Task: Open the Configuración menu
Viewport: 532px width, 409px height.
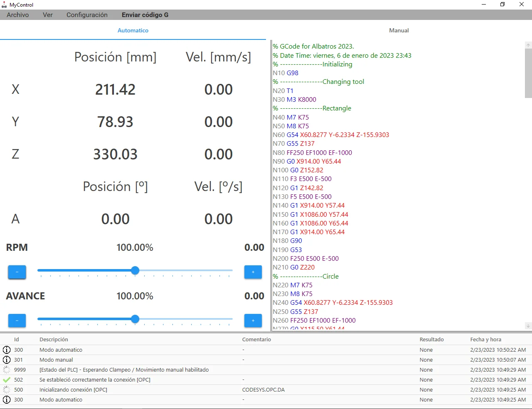Action: tap(87, 15)
